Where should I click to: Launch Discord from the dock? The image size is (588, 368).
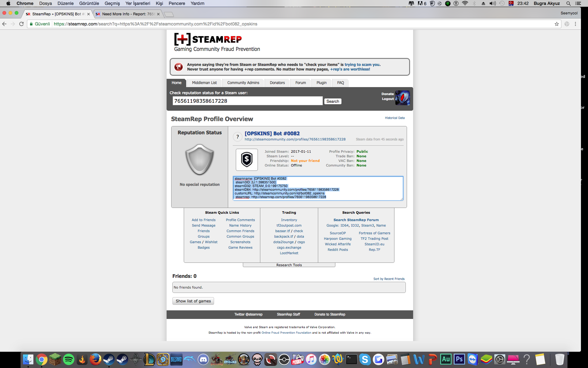pyautogui.click(x=203, y=359)
